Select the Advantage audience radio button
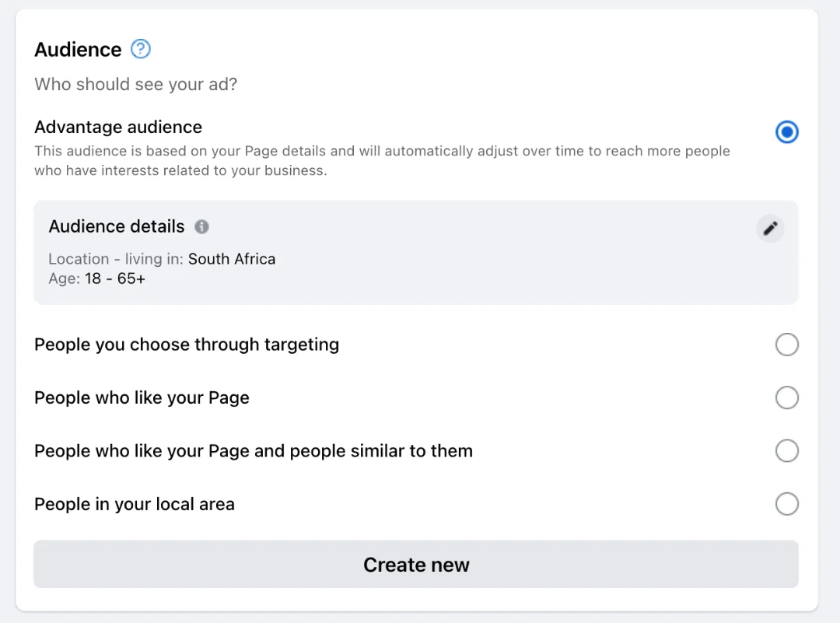The image size is (840, 623). 786,131
